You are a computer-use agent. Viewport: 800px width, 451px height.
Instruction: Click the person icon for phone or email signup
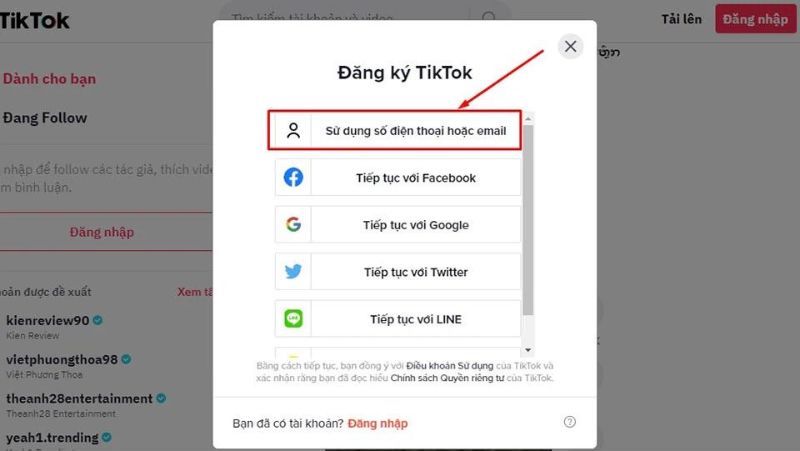[293, 131]
